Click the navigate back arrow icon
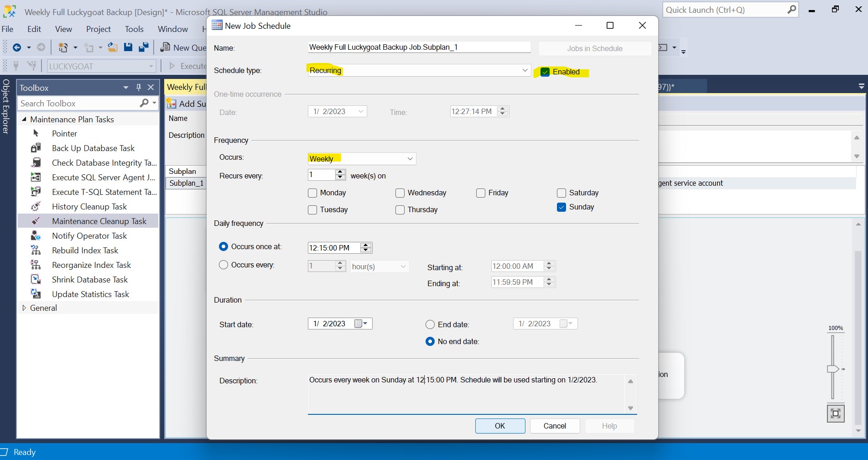This screenshot has height=460, width=868. (x=17, y=47)
